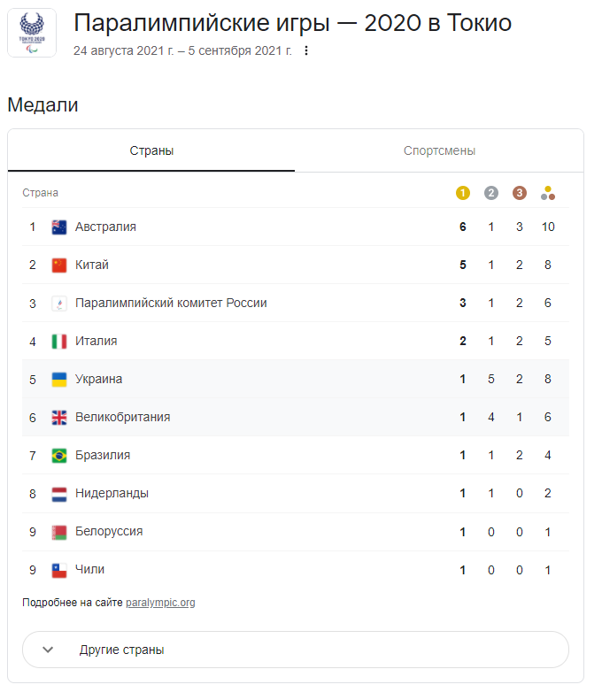The width and height of the screenshot is (602, 700).
Task: Switch to the Спортсмены tab
Action: point(439,150)
